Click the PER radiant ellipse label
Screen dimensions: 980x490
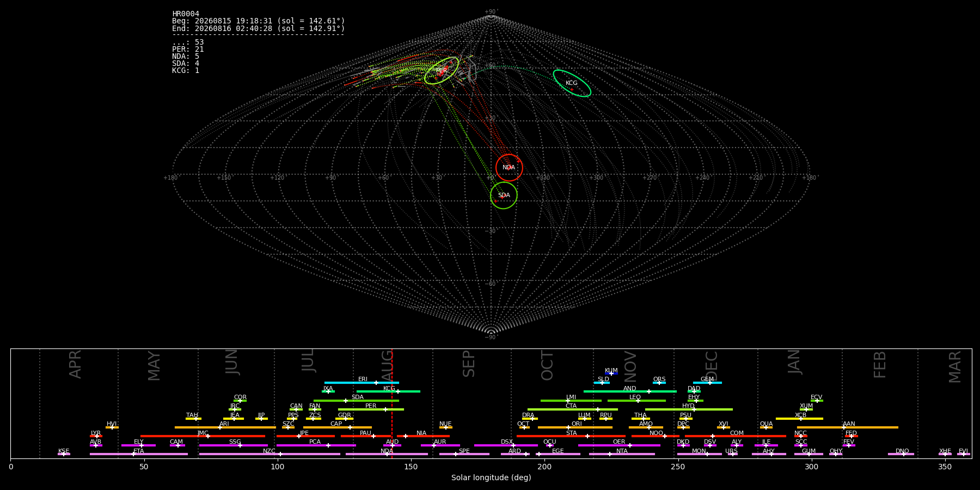point(442,70)
